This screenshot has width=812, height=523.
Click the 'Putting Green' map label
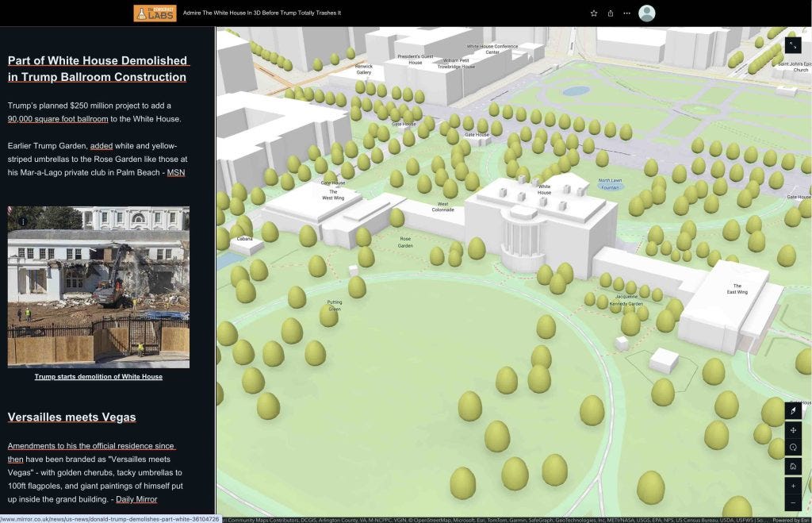(335, 306)
